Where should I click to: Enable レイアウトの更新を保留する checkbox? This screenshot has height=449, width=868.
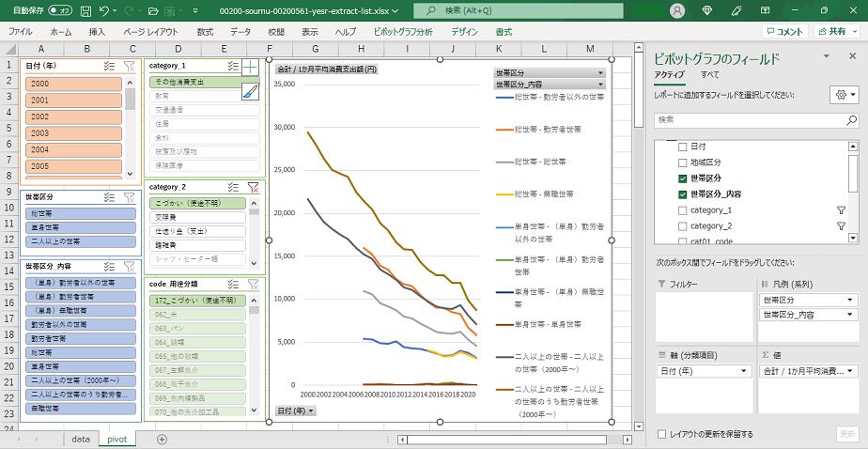(x=663, y=434)
